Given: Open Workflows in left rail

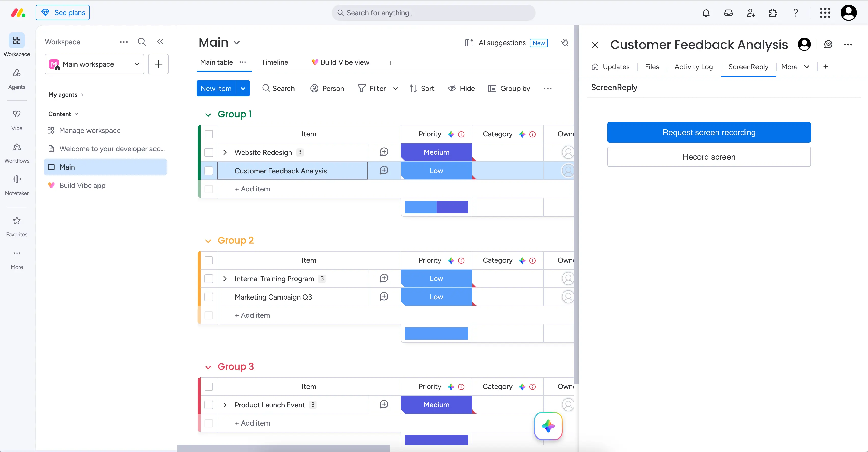Looking at the screenshot, I should (17, 153).
